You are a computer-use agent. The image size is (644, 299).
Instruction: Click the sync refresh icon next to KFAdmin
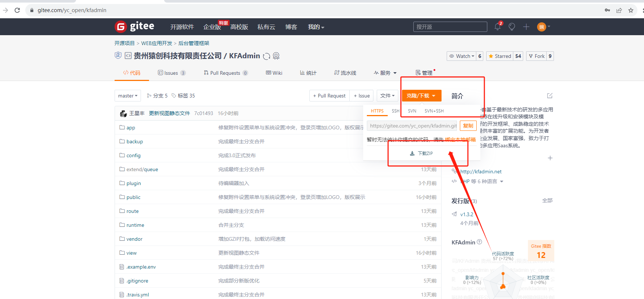click(x=267, y=56)
